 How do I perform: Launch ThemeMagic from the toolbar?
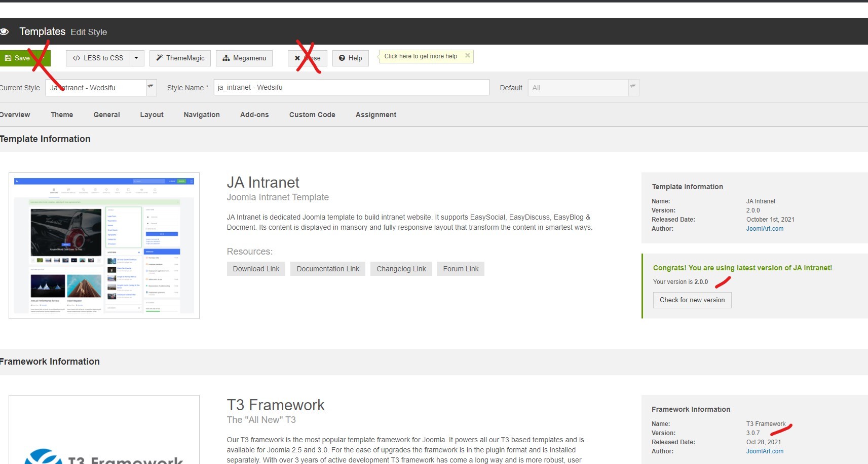tap(180, 58)
